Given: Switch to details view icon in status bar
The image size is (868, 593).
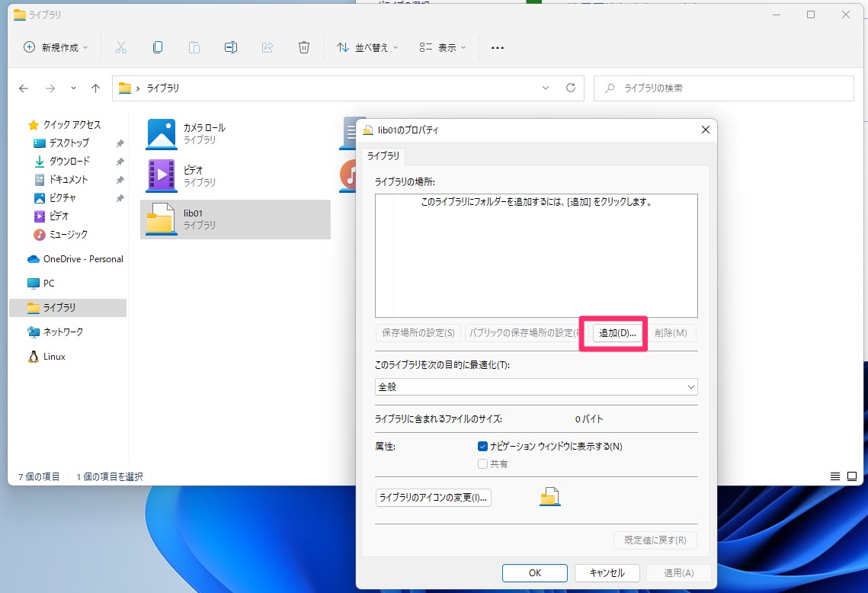Looking at the screenshot, I should click(x=835, y=476).
